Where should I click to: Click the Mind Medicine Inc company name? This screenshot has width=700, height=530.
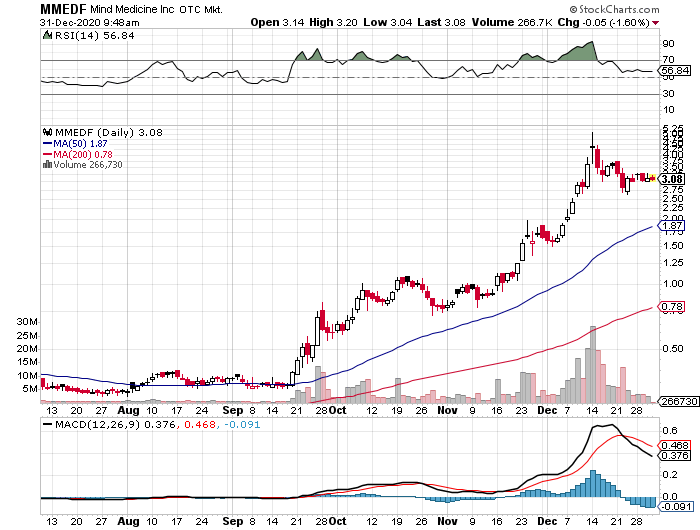(x=133, y=9)
